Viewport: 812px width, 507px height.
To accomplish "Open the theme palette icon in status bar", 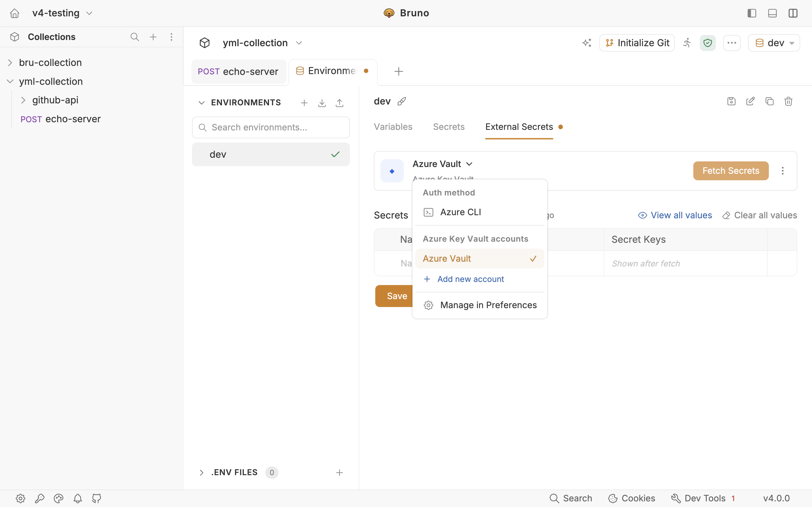I will (x=58, y=498).
